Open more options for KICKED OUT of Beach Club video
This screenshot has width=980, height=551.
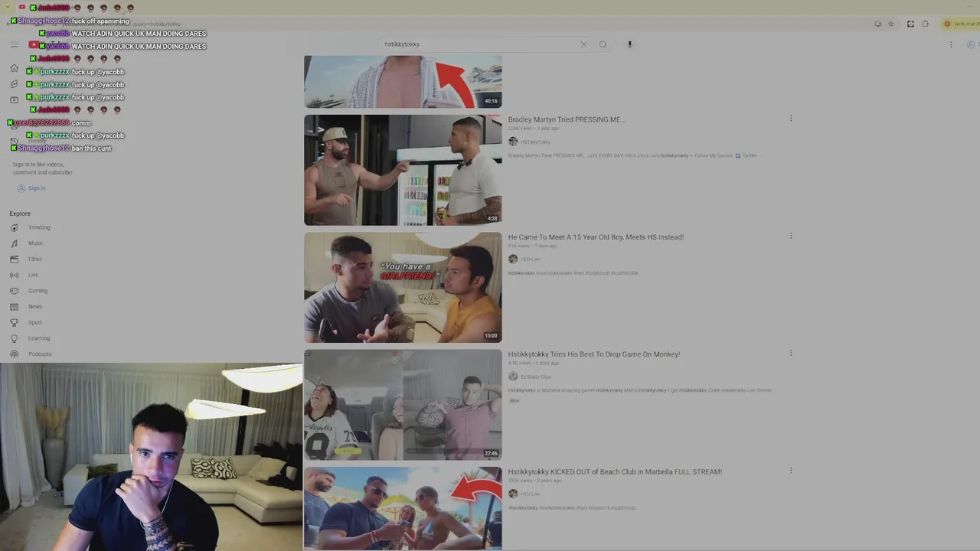[x=791, y=471]
